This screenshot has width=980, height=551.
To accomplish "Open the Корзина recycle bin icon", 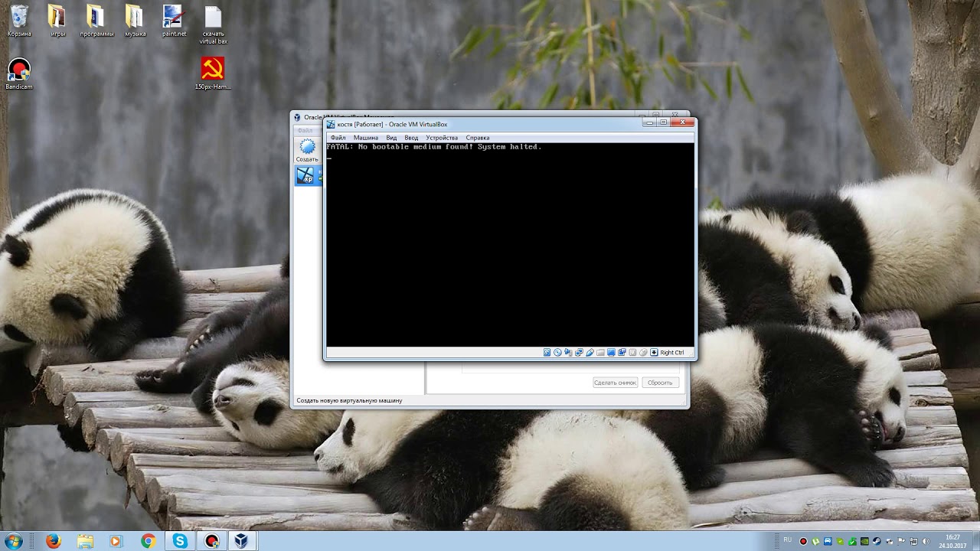I will (19, 21).
